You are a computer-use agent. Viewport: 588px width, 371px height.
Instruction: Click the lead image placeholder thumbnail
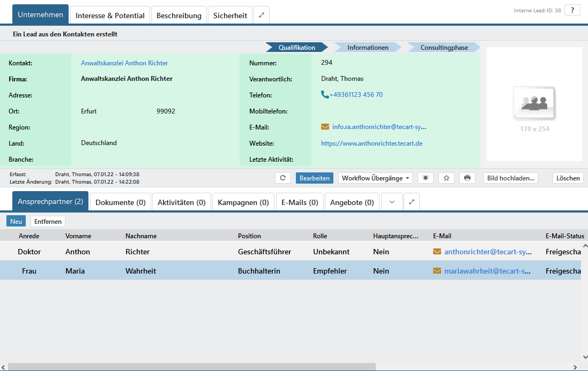(x=534, y=103)
